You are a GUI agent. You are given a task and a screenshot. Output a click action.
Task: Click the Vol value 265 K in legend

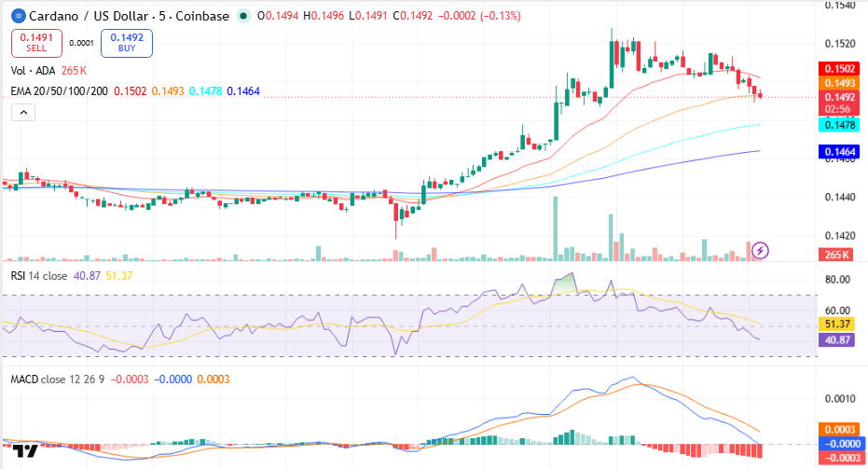74,70
